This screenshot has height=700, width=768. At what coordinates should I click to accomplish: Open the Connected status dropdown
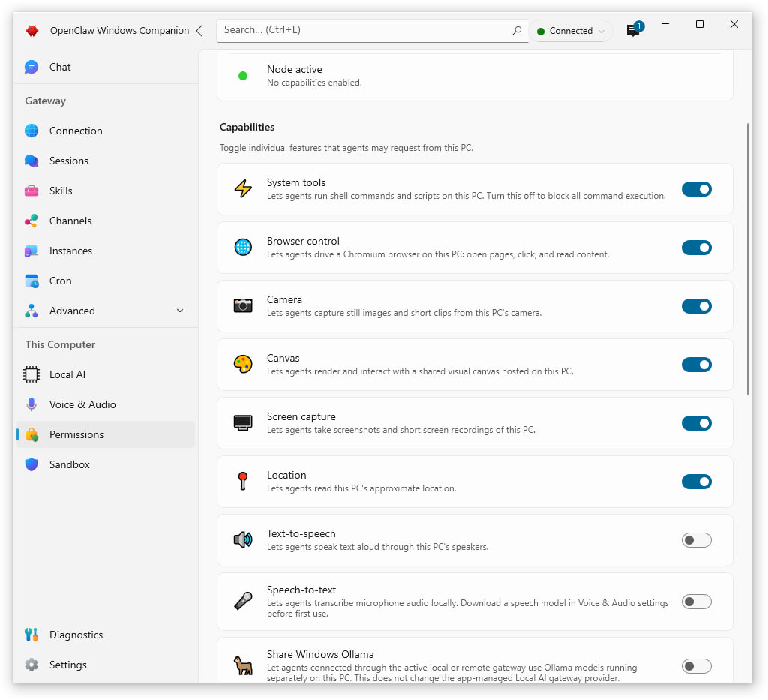click(571, 31)
